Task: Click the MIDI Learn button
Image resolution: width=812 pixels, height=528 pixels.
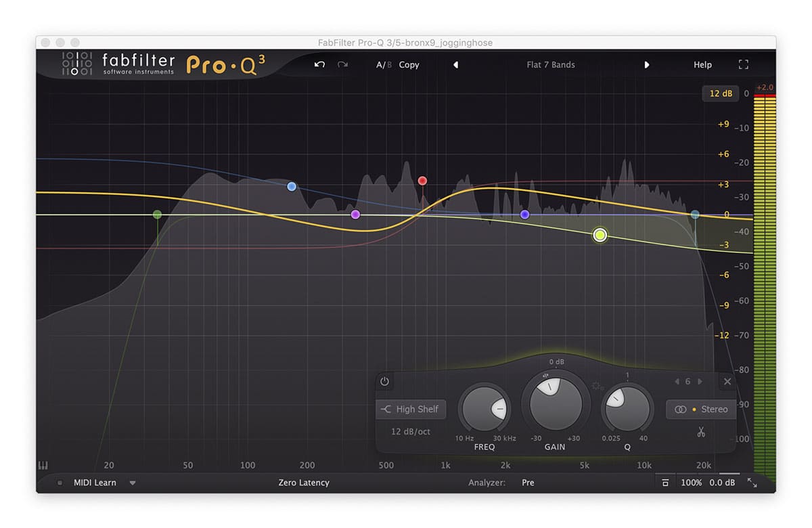Action: click(x=95, y=483)
